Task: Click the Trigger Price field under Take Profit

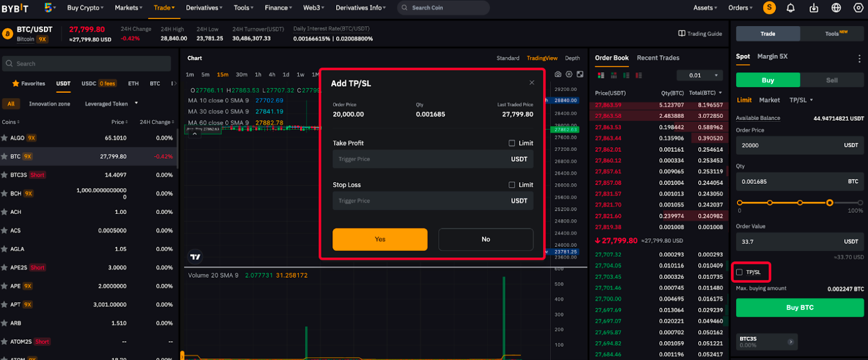Action: [x=422, y=159]
